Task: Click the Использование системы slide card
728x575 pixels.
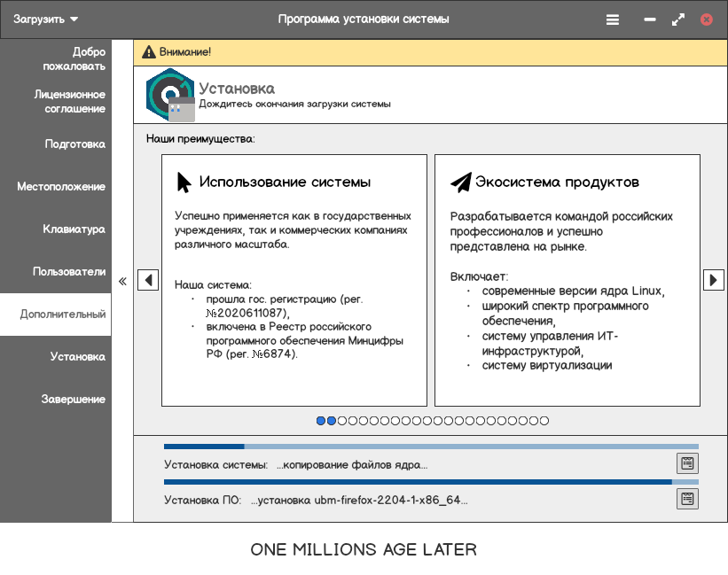Action: (294, 280)
